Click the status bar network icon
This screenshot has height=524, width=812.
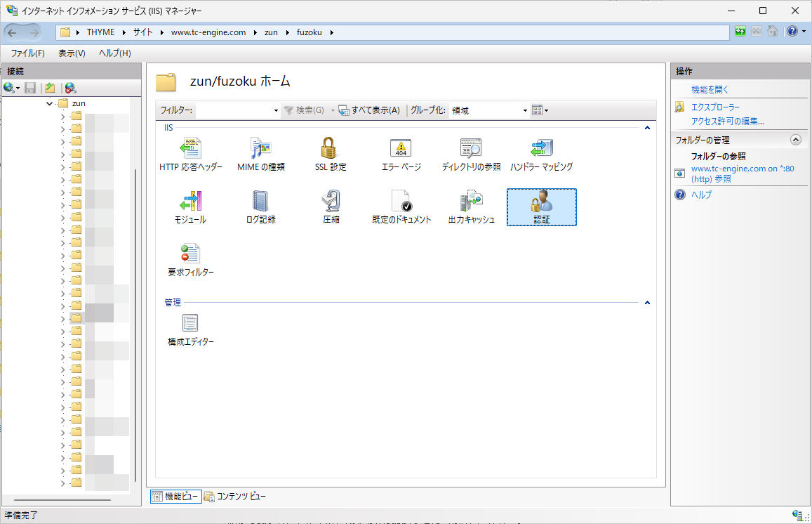tap(797, 515)
